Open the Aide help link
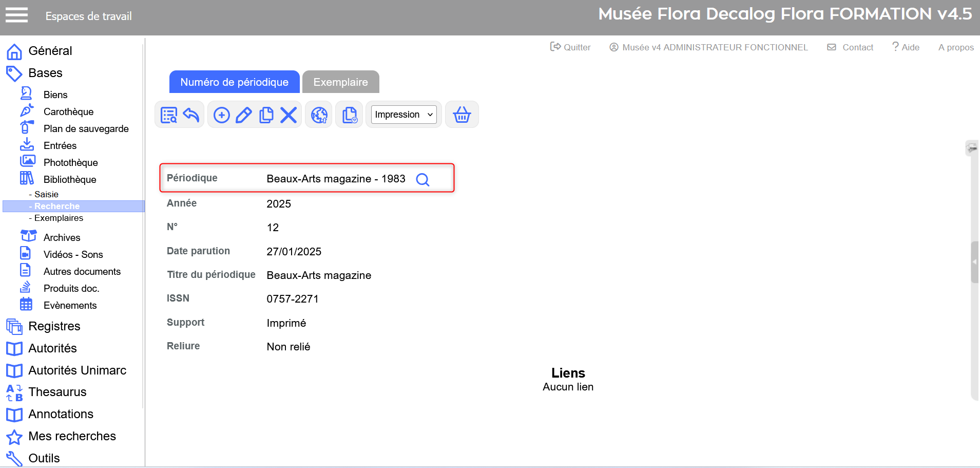This screenshot has width=980, height=468. tap(906, 47)
